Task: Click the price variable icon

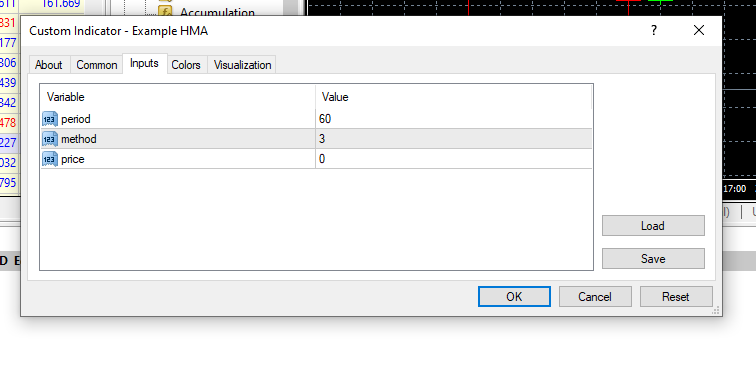Action: (x=50, y=159)
